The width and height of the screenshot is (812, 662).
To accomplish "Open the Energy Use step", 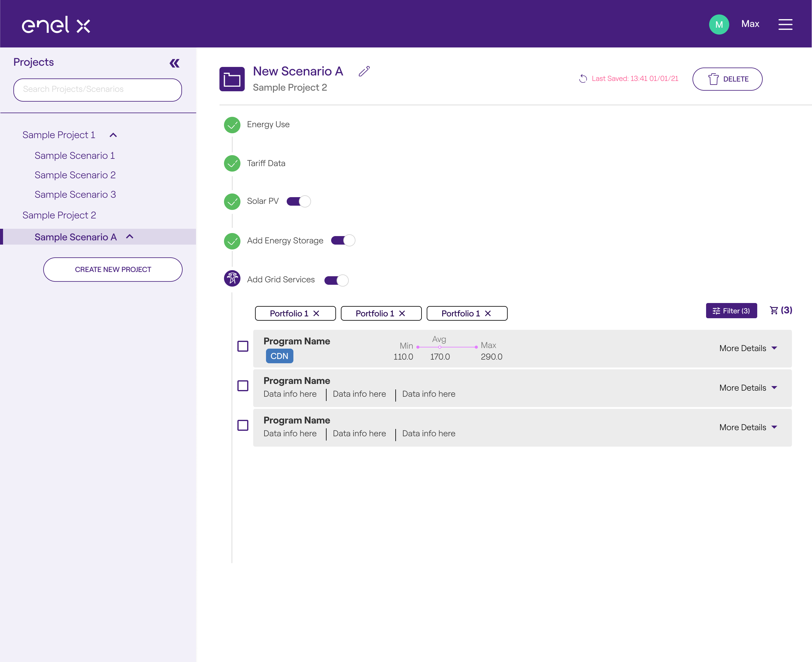I will pyautogui.click(x=268, y=125).
